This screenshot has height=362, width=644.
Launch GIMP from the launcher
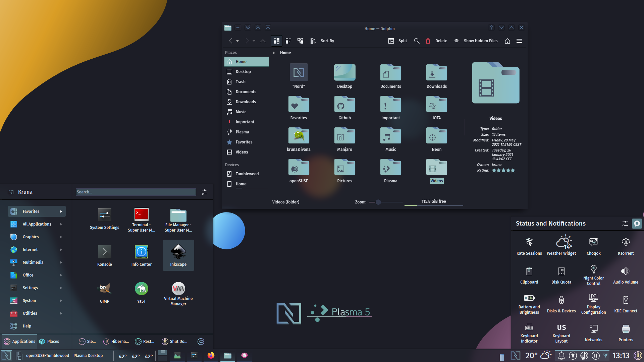pos(104,292)
